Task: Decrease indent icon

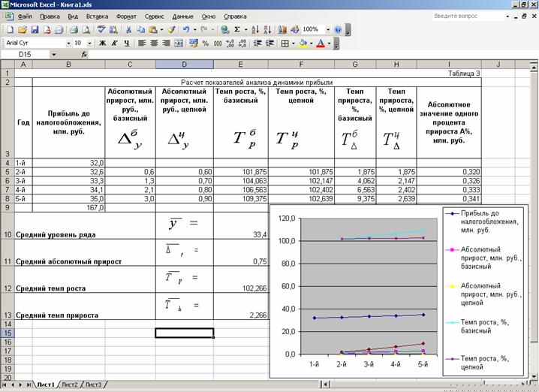Action: click(257, 44)
